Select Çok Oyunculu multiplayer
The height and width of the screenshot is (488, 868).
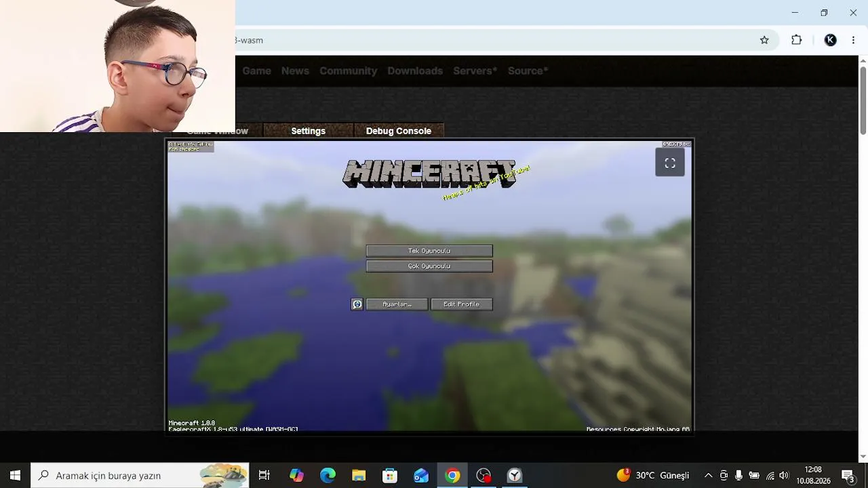click(429, 266)
